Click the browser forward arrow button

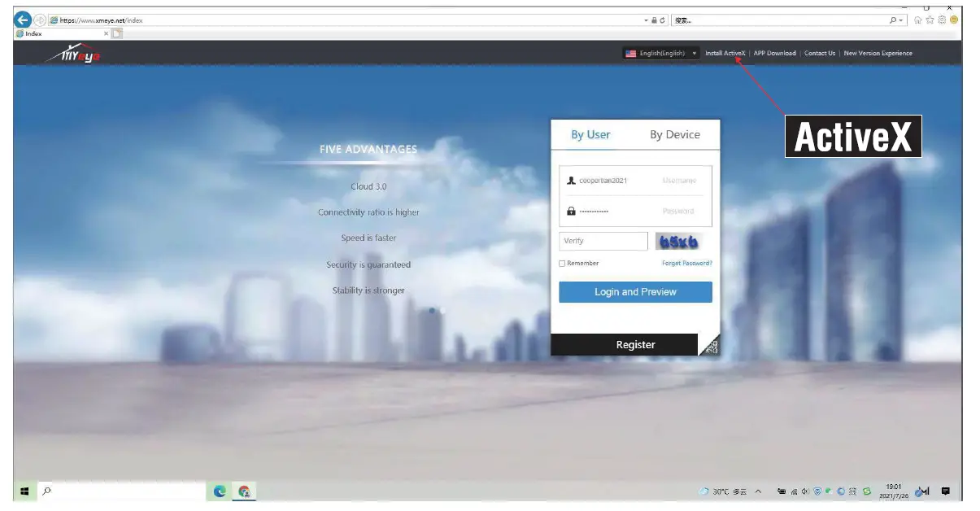(40, 20)
